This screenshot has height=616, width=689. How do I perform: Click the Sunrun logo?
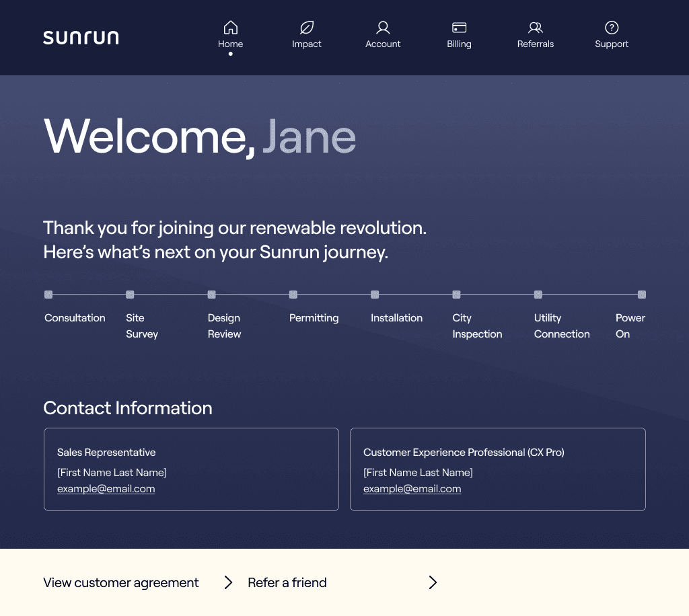tap(81, 38)
